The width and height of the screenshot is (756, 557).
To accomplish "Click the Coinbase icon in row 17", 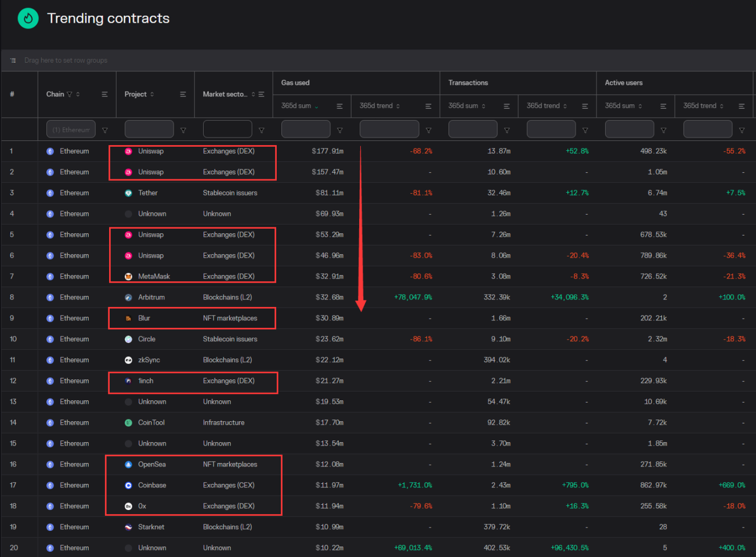I will click(x=128, y=486).
